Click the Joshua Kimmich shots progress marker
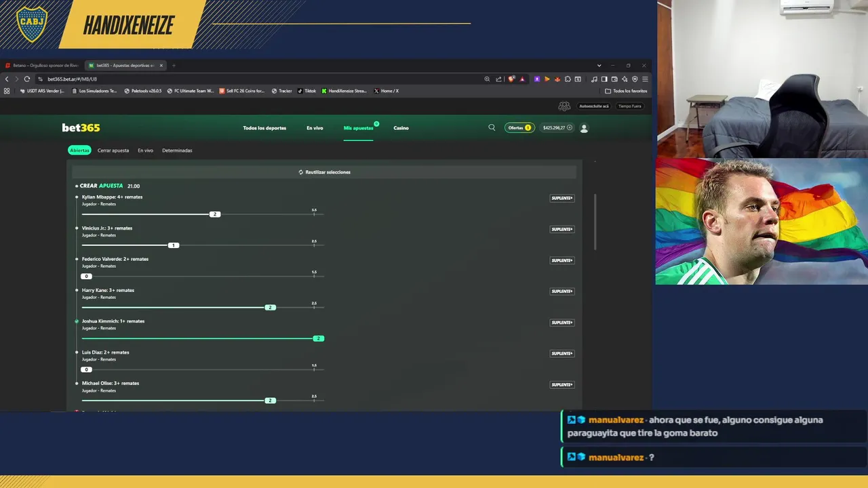Screen dimensions: 868x488 pos(318,338)
